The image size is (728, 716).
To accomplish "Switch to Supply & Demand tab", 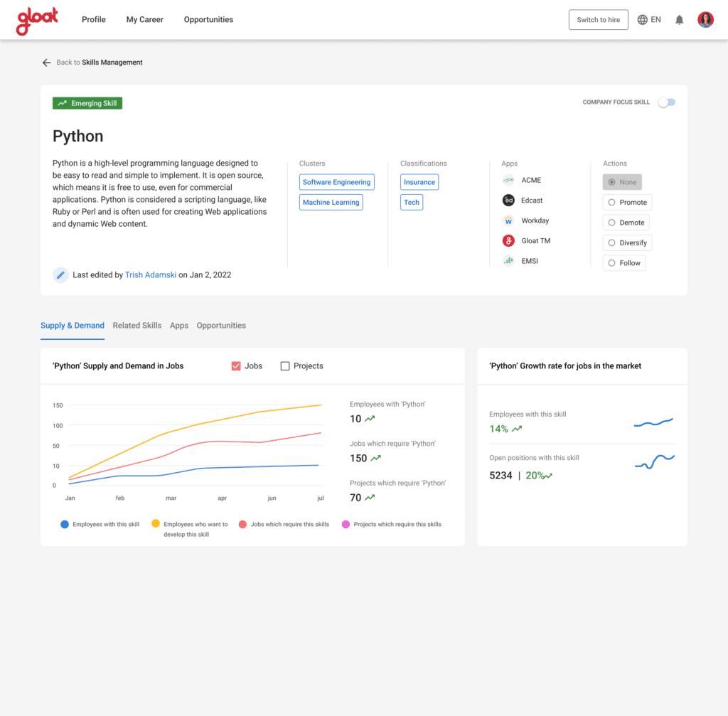I will [73, 326].
